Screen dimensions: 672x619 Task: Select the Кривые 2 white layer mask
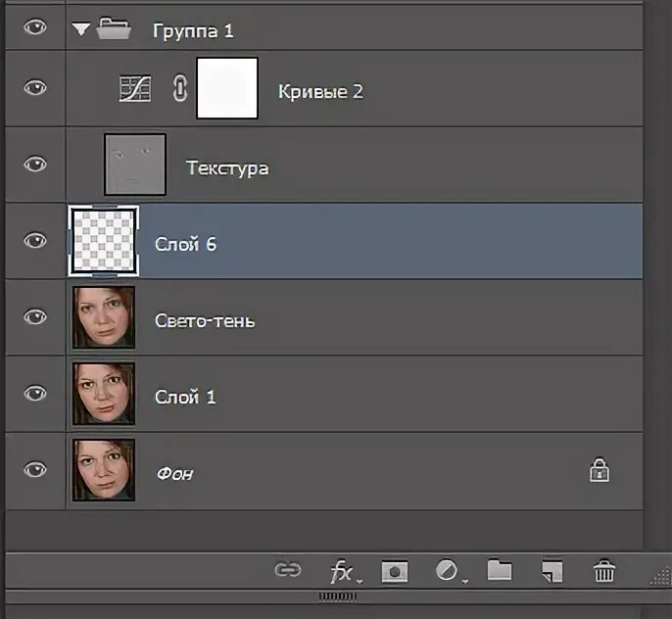pyautogui.click(x=226, y=88)
